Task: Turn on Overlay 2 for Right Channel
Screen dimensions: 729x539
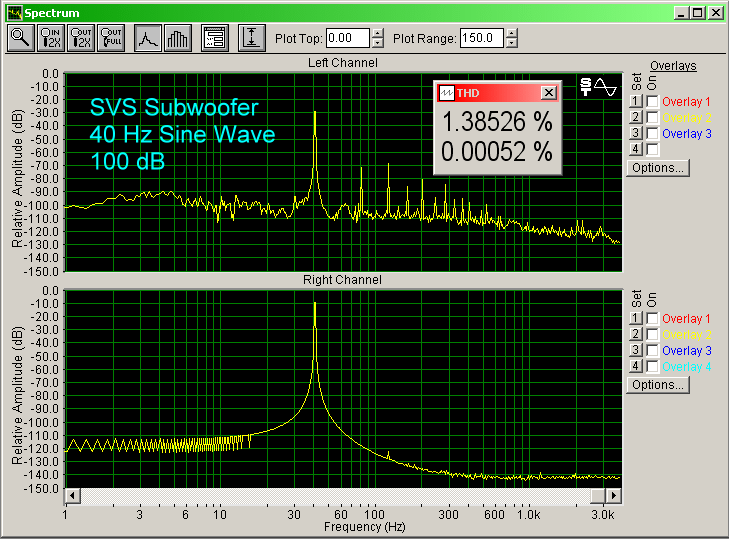Action: click(652, 335)
